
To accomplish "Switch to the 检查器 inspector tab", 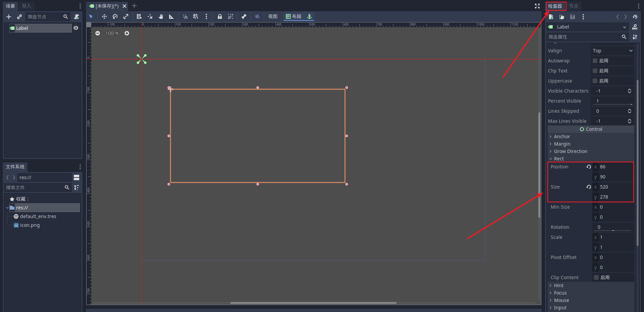I will point(555,6).
